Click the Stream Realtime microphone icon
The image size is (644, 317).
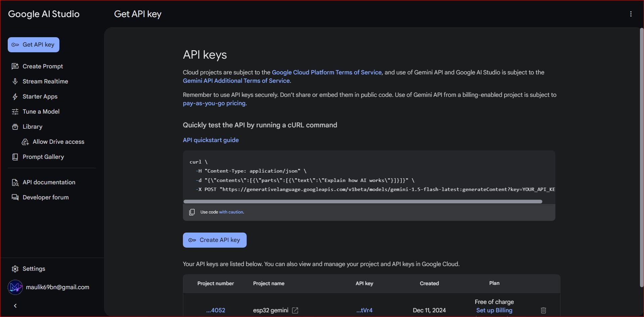[x=15, y=81]
